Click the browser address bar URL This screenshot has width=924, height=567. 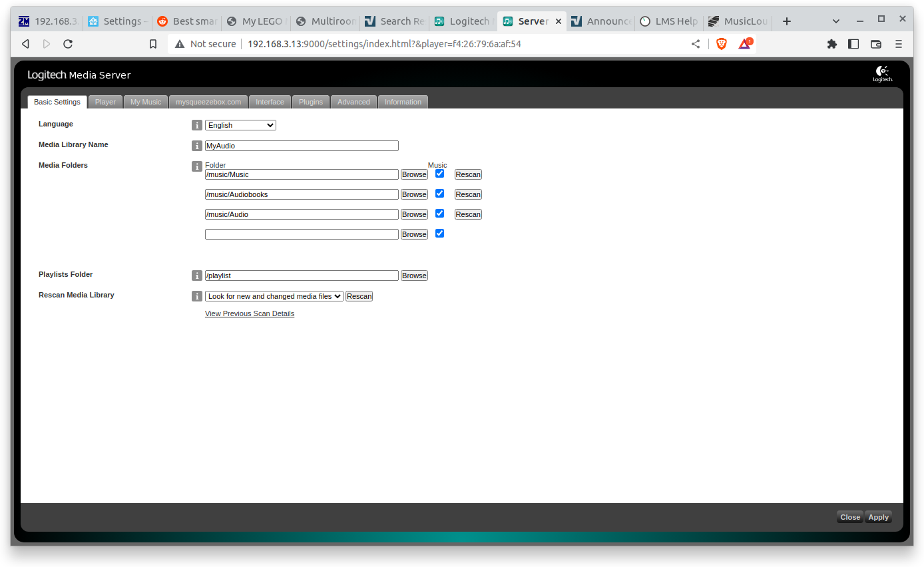point(384,44)
